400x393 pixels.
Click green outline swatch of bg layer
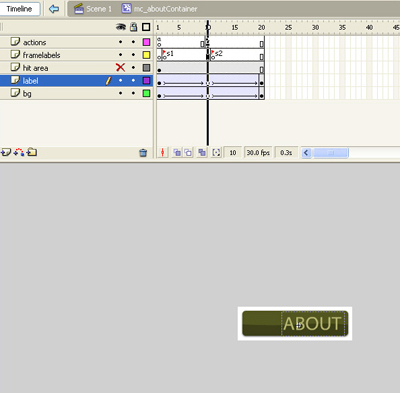pos(146,93)
